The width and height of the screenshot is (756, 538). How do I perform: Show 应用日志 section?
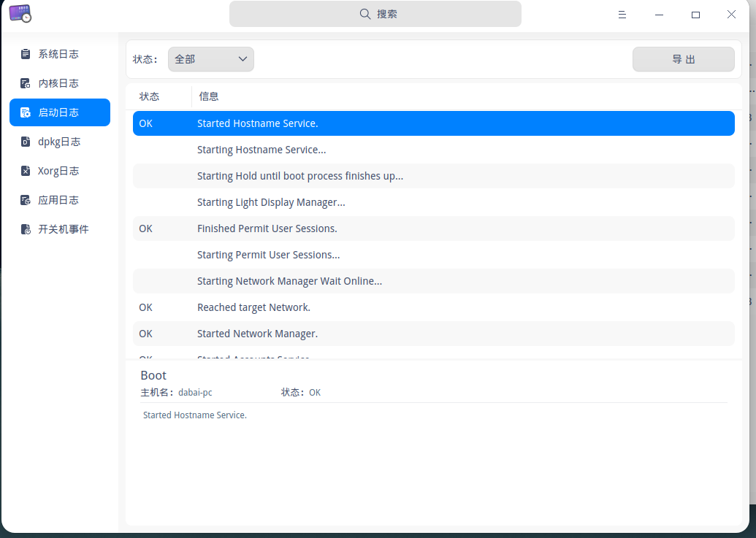tap(60, 200)
